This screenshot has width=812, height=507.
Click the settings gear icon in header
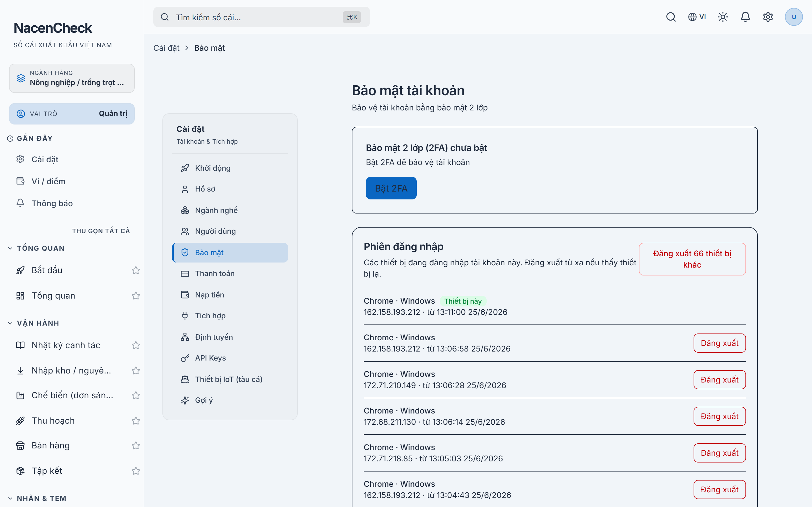(x=768, y=17)
